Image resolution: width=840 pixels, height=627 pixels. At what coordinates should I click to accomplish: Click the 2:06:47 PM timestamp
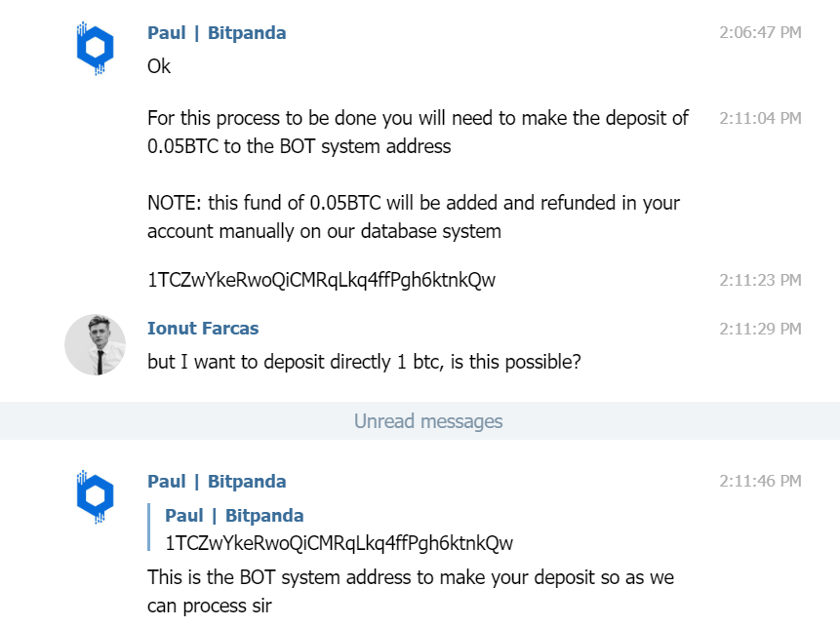coord(760,32)
